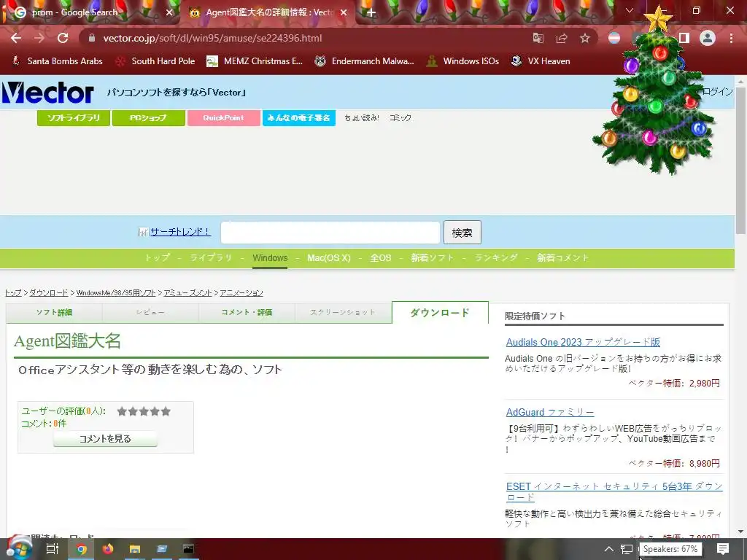Open the Audials One 2023 アップグレード版 link
The width and height of the screenshot is (747, 560).
pyautogui.click(x=583, y=342)
